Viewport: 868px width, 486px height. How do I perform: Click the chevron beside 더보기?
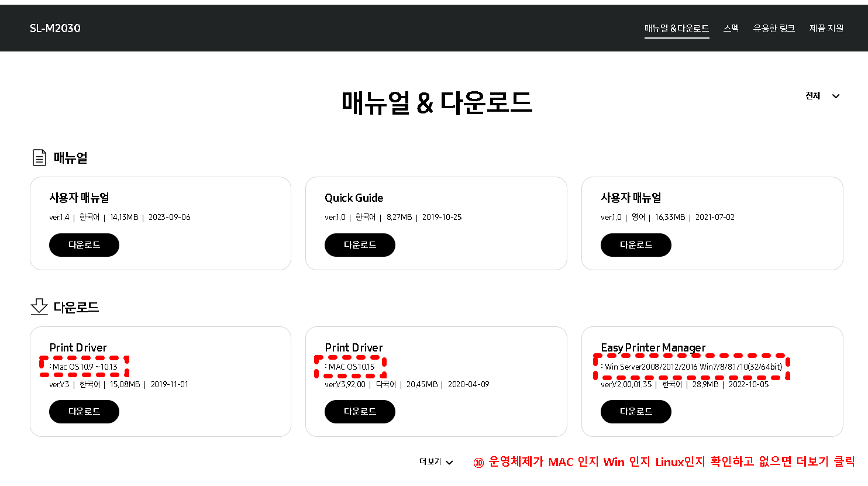tap(449, 462)
